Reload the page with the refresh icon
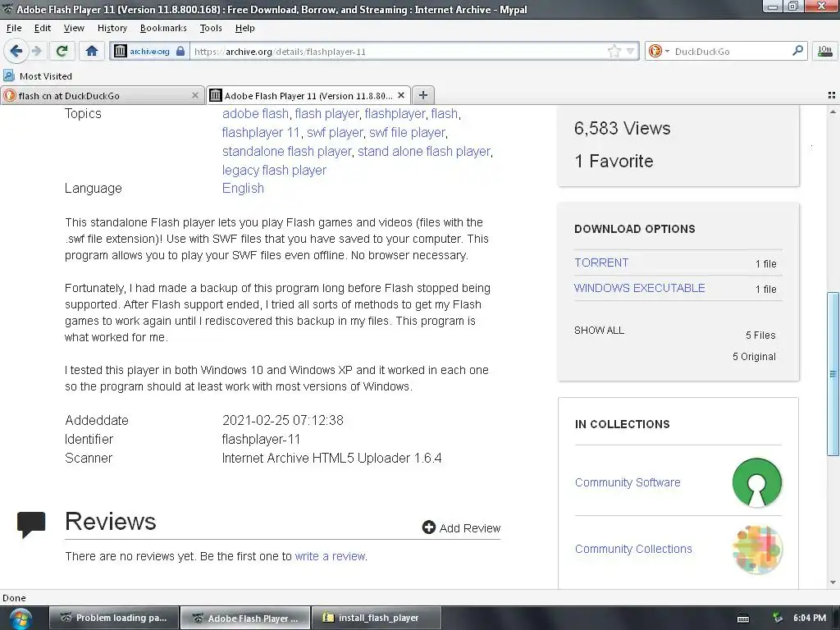This screenshot has width=840, height=630. point(62,52)
